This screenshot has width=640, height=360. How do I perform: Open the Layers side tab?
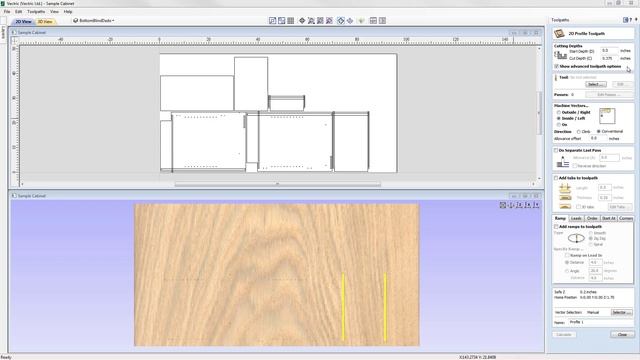click(3, 33)
